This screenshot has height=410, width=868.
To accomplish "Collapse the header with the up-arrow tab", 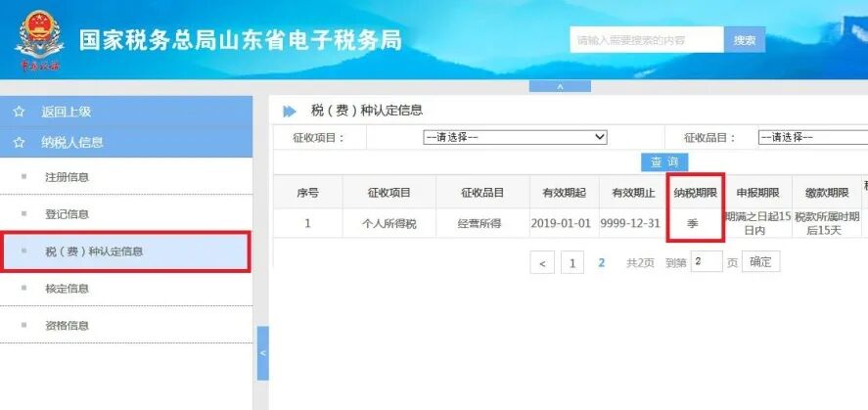I will point(560,86).
